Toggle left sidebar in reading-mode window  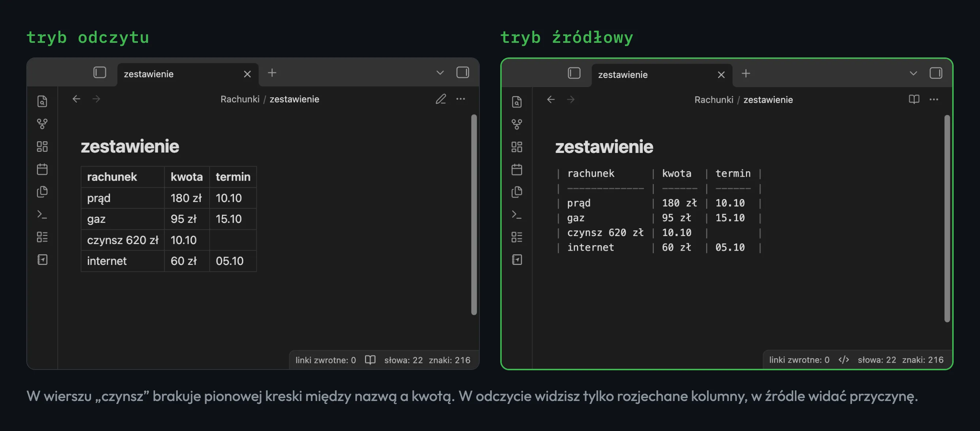pos(100,72)
